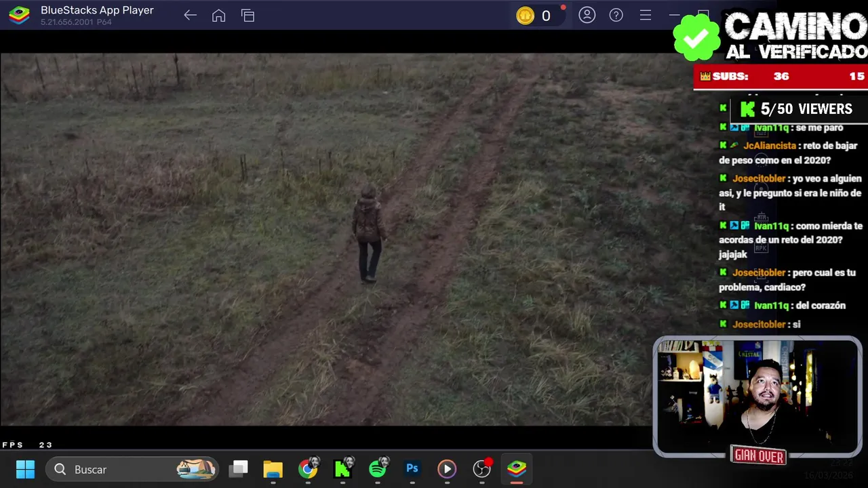Click the green verified checkmark badge
868x488 pixels.
click(696, 38)
